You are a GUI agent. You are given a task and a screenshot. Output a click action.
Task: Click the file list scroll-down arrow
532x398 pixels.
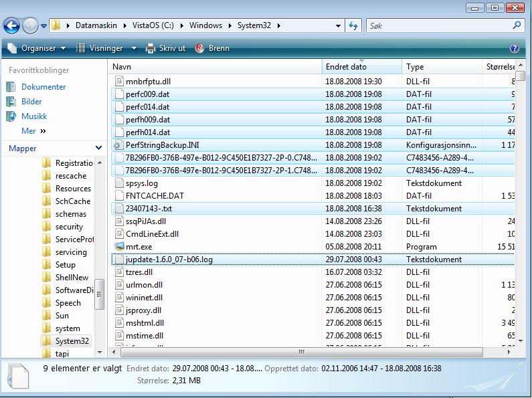coord(521,340)
